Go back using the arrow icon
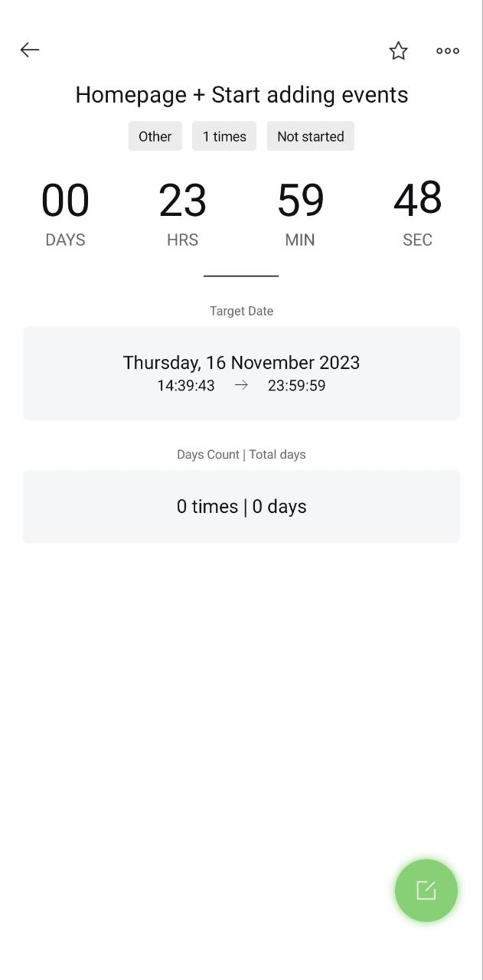The image size is (483, 980). coord(30,50)
